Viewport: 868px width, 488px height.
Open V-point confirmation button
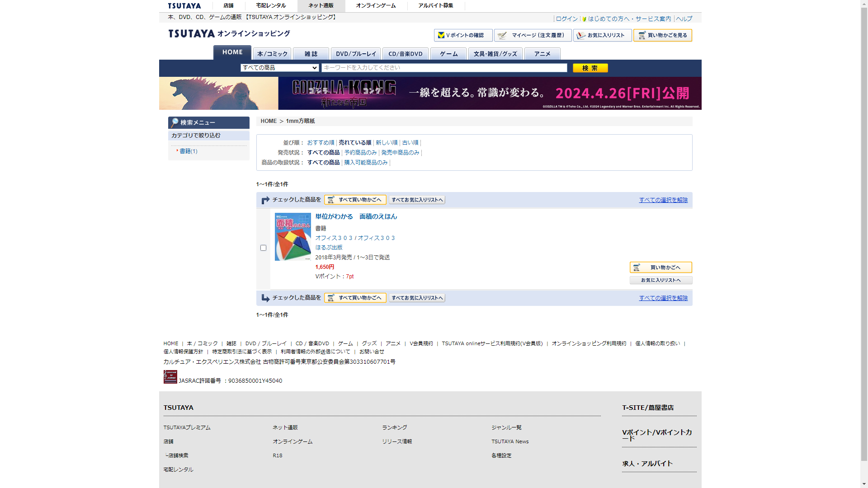click(463, 35)
